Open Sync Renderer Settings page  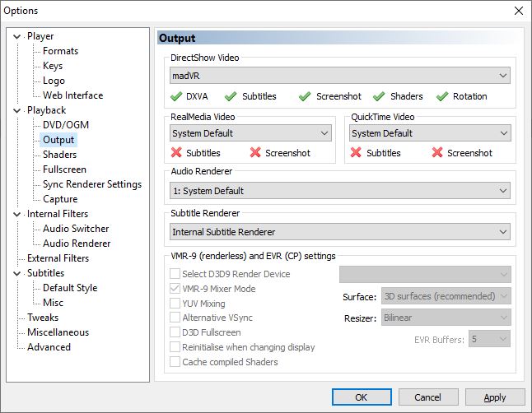tap(92, 184)
